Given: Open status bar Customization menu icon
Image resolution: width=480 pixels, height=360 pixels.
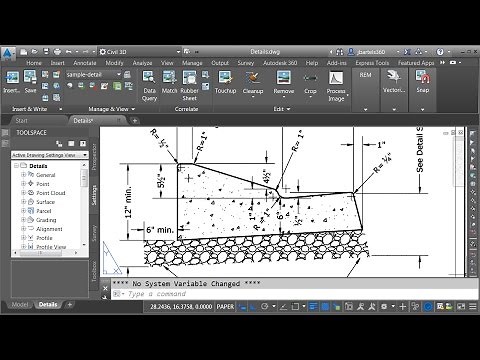Looking at the screenshot, I should coord(473,306).
